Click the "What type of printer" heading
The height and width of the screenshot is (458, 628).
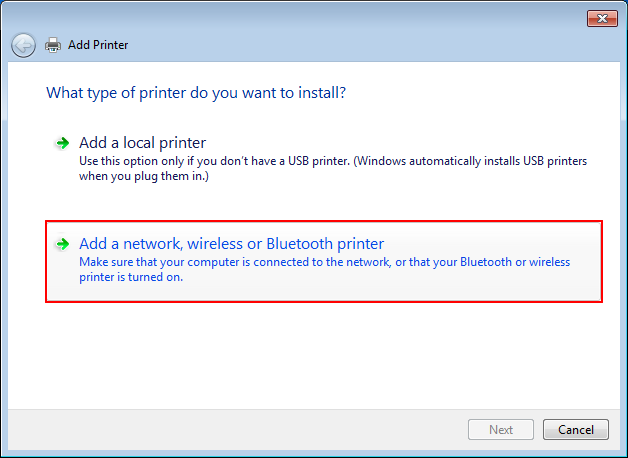click(x=196, y=93)
